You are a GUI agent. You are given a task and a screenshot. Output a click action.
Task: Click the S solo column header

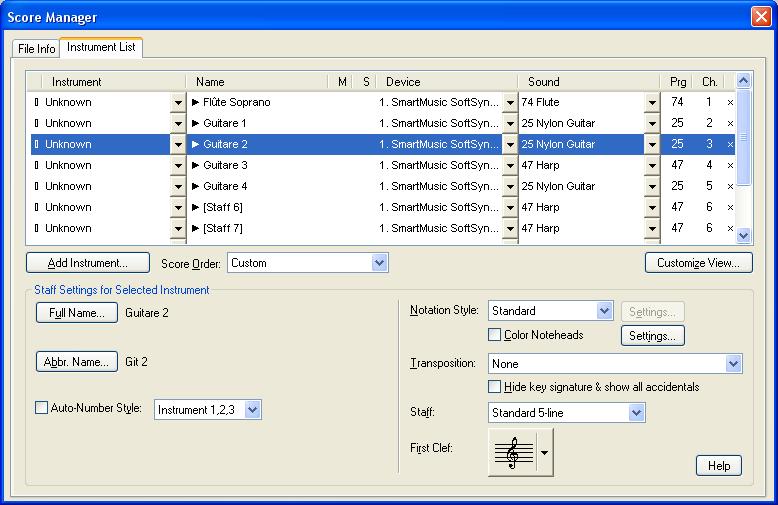[366, 81]
